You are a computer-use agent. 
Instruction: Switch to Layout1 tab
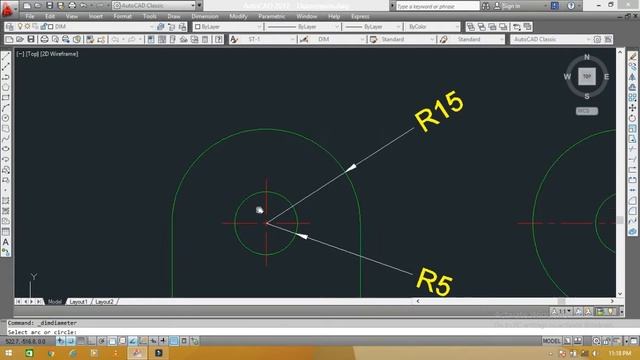78,302
